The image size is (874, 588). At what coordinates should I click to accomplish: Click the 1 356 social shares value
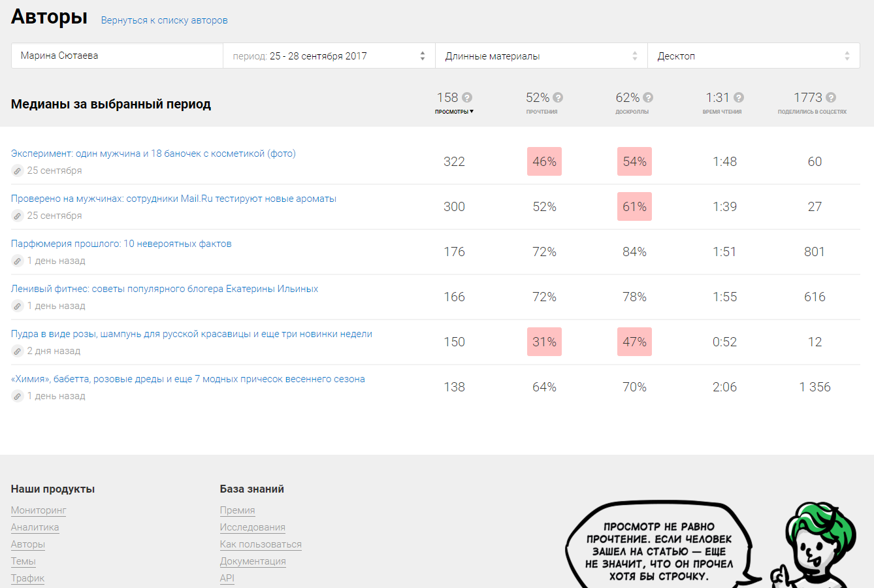click(x=815, y=387)
